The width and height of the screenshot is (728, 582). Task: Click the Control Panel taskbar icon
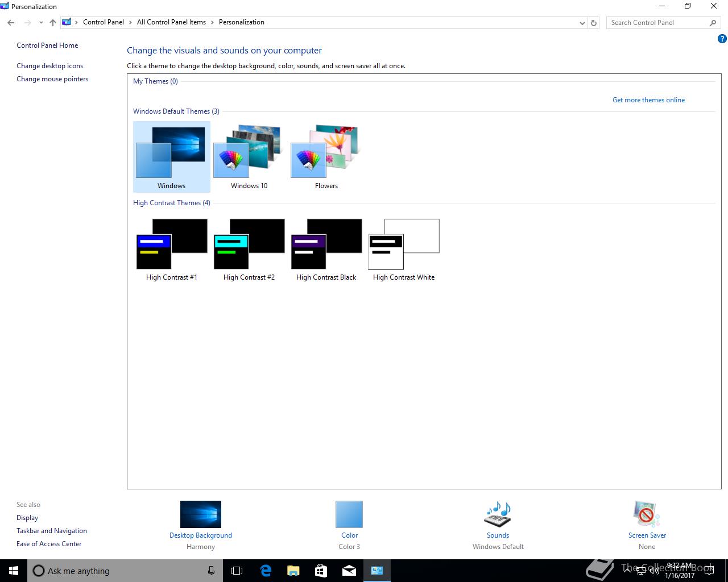coord(377,571)
